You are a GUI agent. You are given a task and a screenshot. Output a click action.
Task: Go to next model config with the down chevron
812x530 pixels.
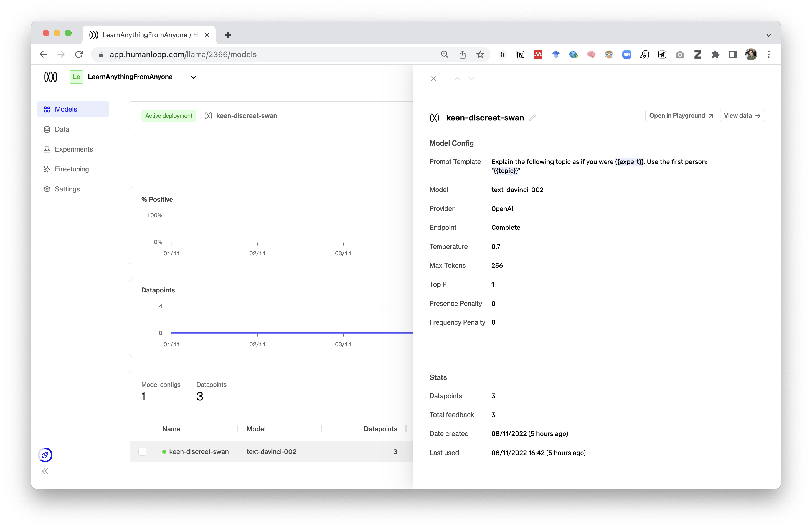[471, 79]
